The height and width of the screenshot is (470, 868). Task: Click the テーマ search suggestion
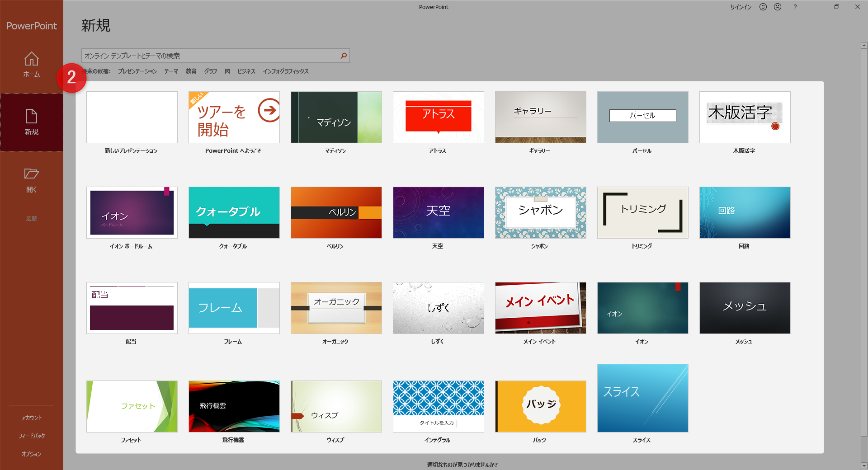coord(171,71)
